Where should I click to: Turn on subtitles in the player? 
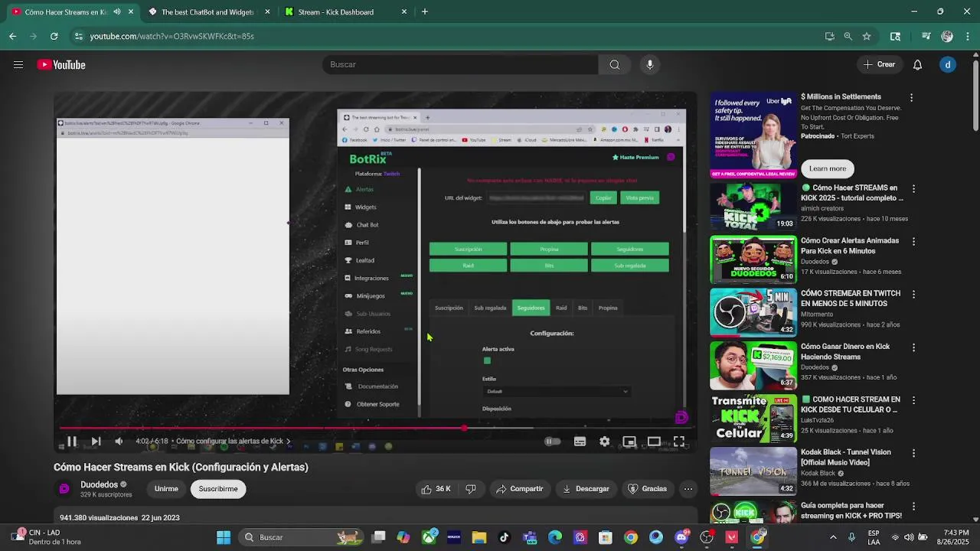580,442
